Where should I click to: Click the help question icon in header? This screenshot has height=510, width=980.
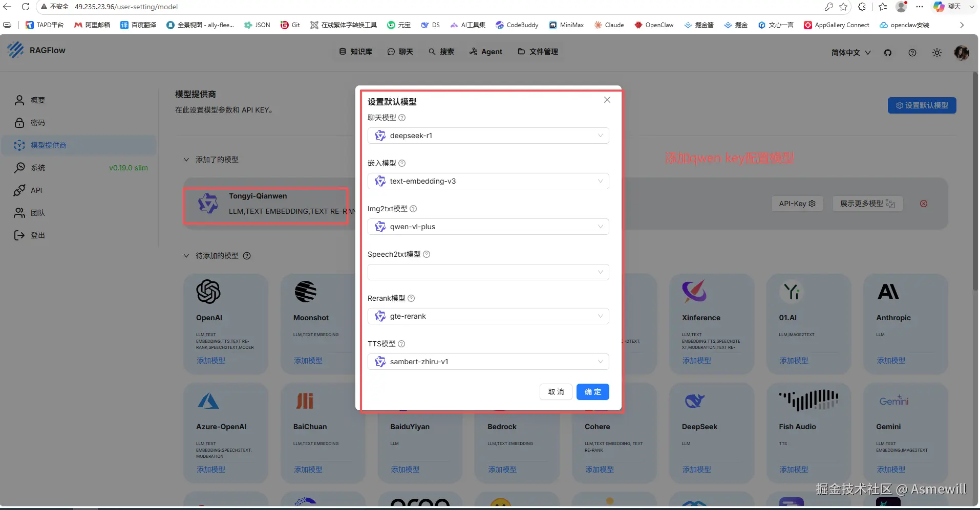point(912,53)
